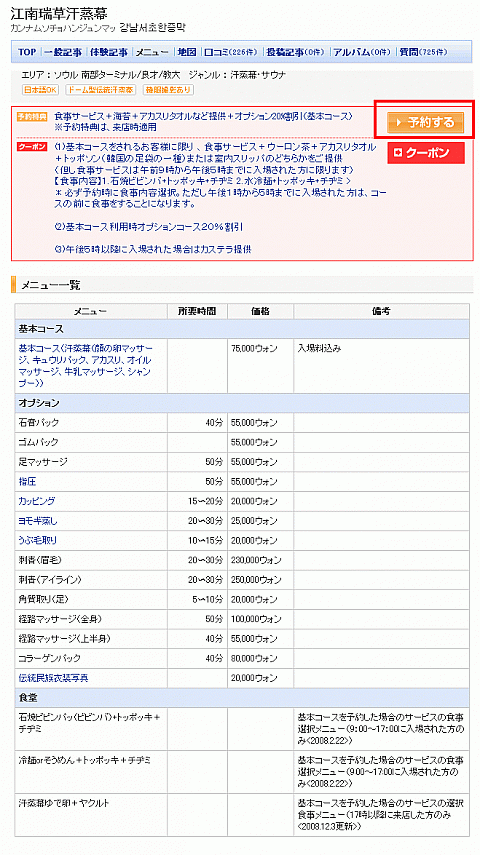Click the red クーポン button

pos(425,153)
